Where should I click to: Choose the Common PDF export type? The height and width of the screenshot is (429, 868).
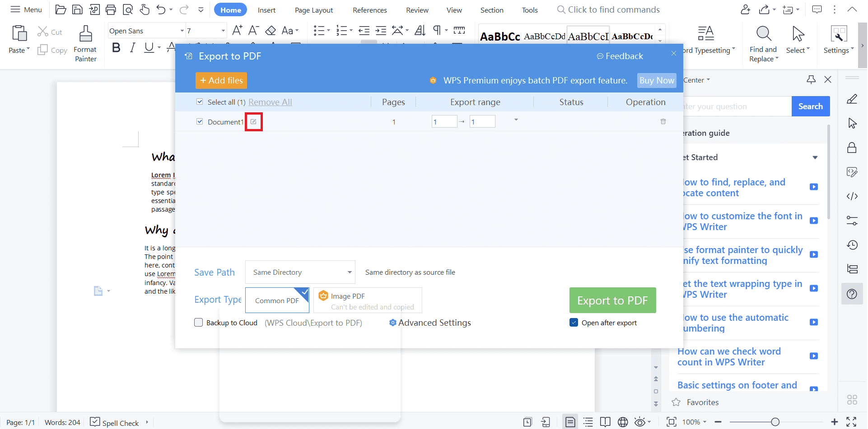[x=277, y=300]
